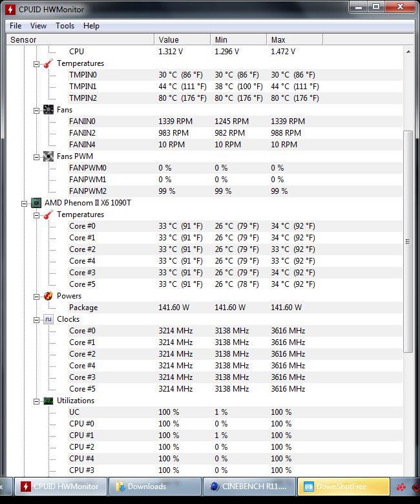Collapse the Phenom Temperatures node
This screenshot has height=504, width=420.
(x=36, y=215)
